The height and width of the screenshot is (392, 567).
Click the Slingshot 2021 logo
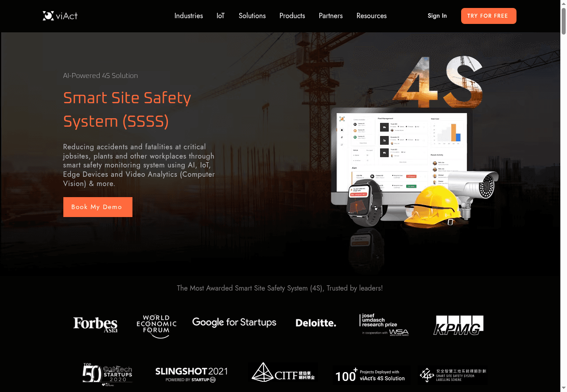coord(191,374)
